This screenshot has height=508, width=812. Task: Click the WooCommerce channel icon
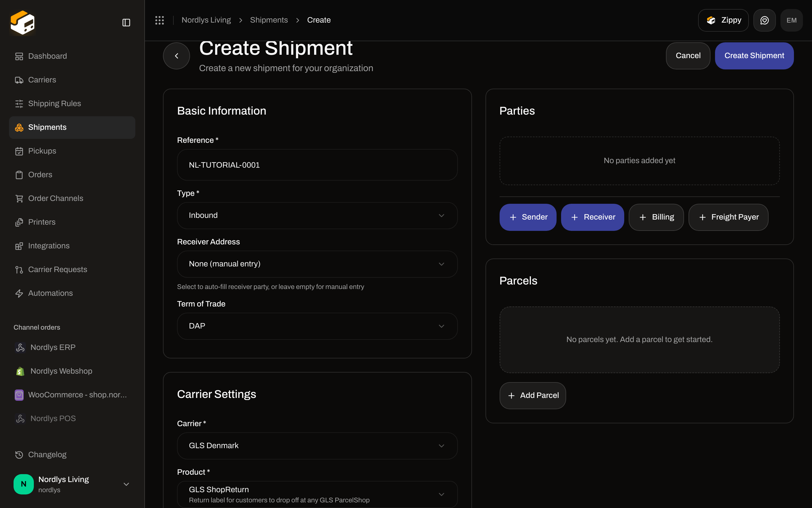click(x=19, y=395)
